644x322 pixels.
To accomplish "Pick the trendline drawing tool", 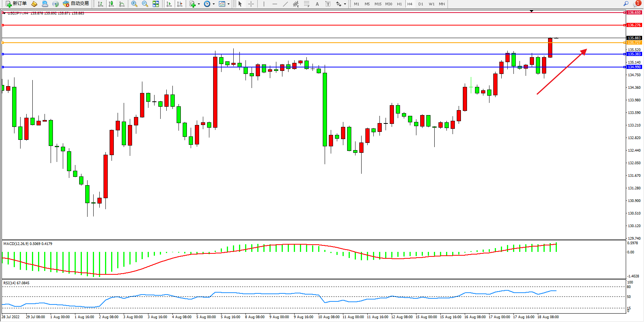I will click(285, 4).
